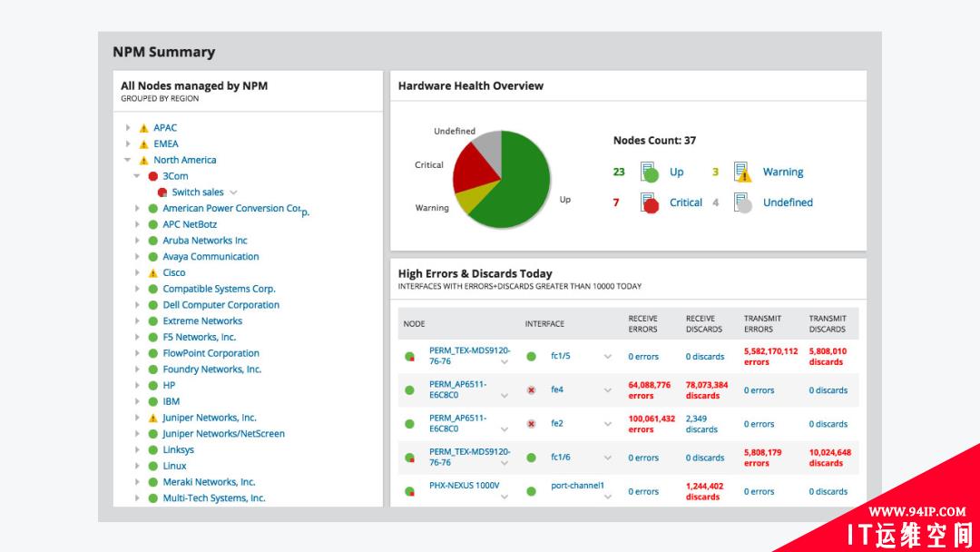Click the Up nodes icon in Hardware Health
This screenshot has width=980, height=552.
650,172
